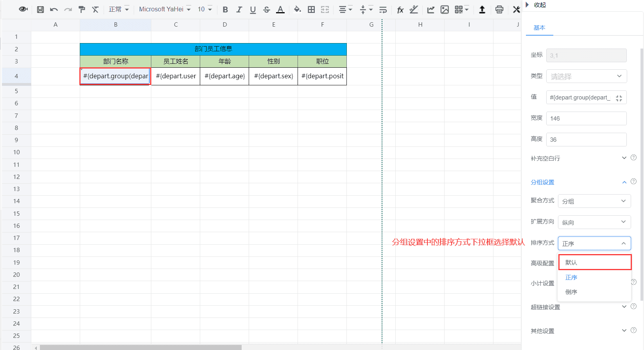Viewport: 644px width, 350px height.
Task: Open print settings via printer icon
Action: [x=499, y=9]
